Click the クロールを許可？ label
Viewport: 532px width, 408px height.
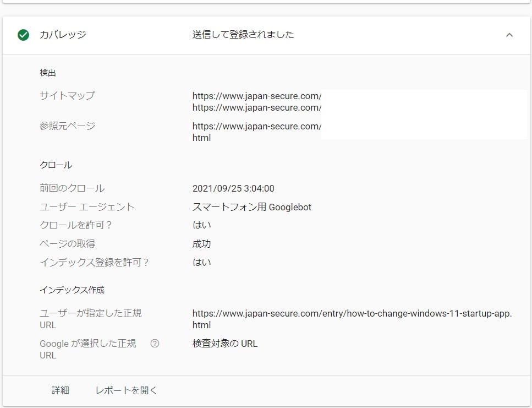76,225
